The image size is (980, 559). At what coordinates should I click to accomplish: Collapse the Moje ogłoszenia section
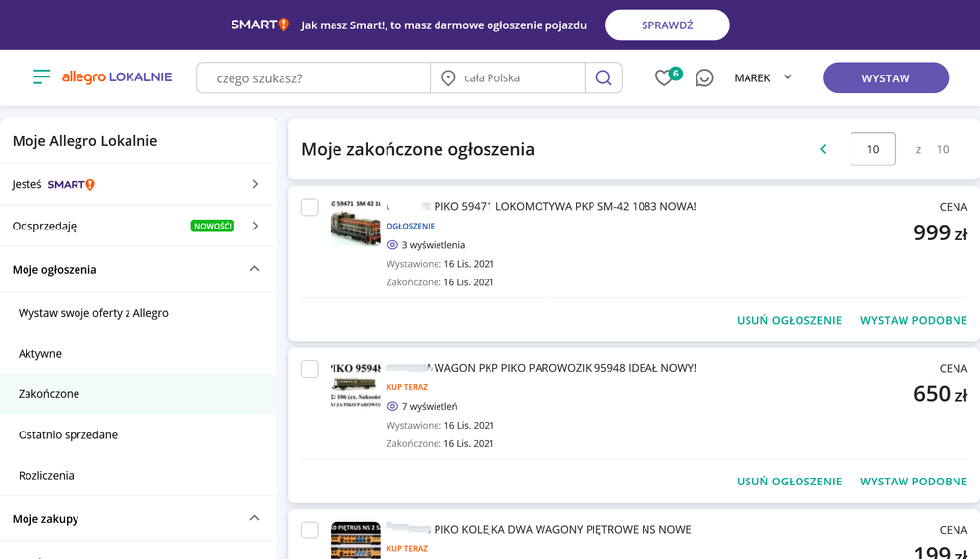point(254,269)
